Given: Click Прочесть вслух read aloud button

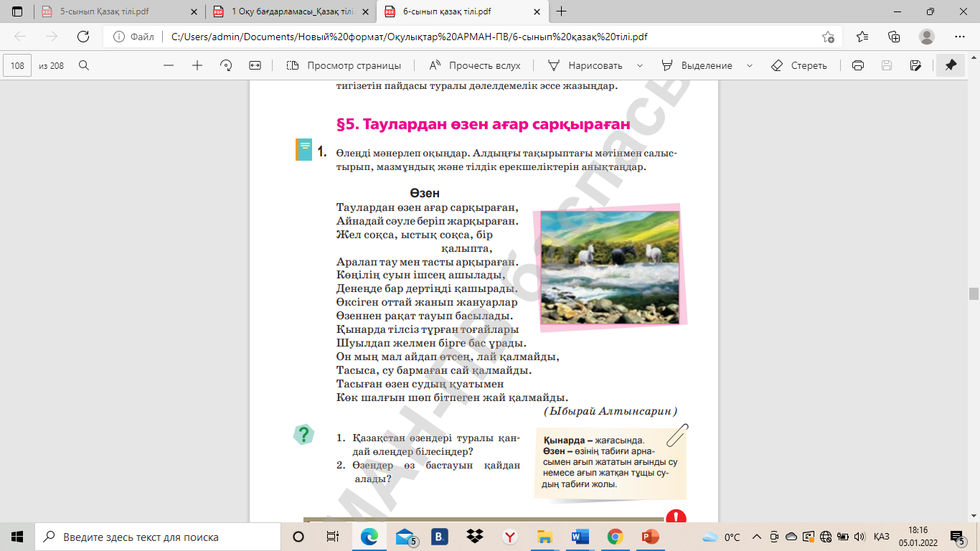Looking at the screenshot, I should (475, 65).
